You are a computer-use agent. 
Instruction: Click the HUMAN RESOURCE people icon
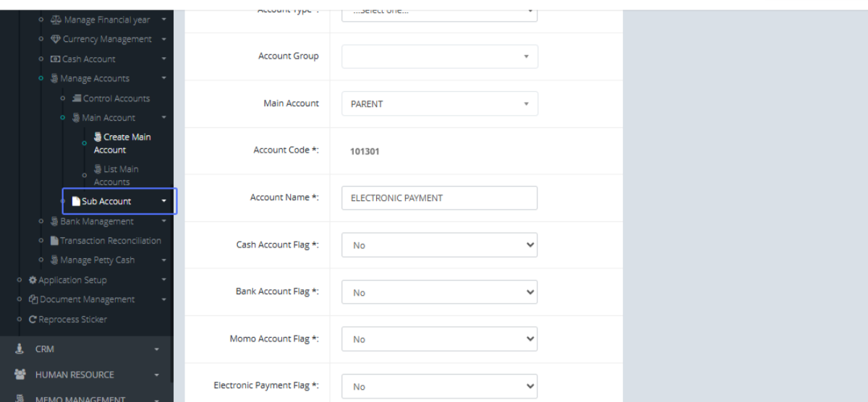[x=20, y=375]
